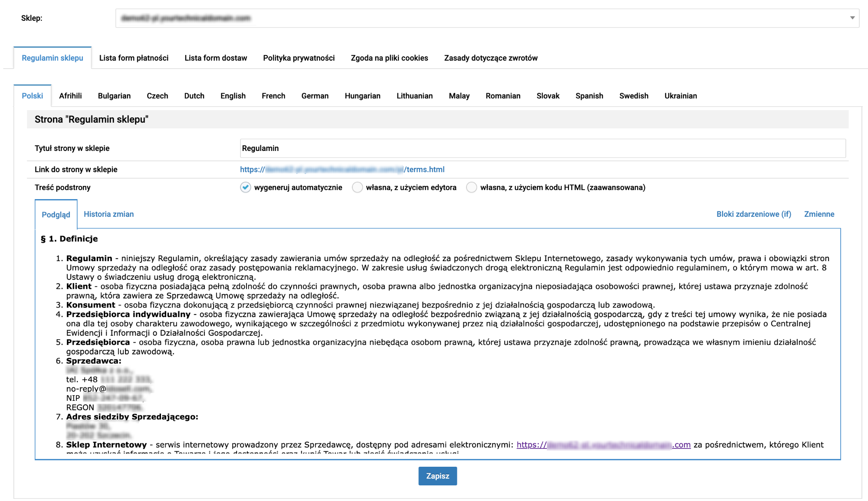The height and width of the screenshot is (501, 868).
Task: Switch to Regulamin sklepu tab
Action: pyautogui.click(x=53, y=58)
